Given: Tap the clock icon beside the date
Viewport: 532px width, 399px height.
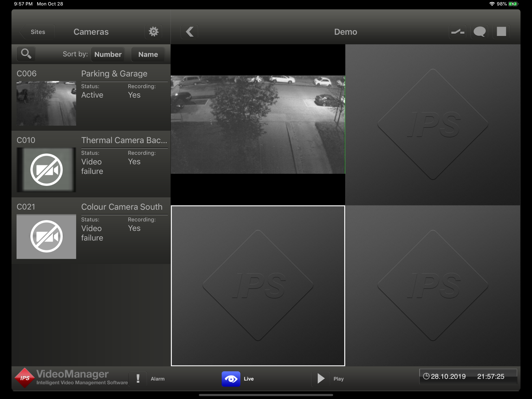Looking at the screenshot, I should tap(426, 376).
